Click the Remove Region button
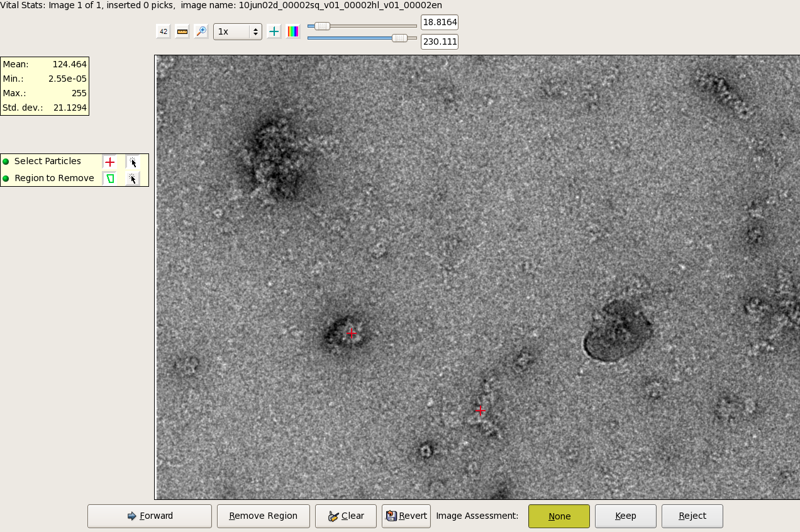 (263, 516)
